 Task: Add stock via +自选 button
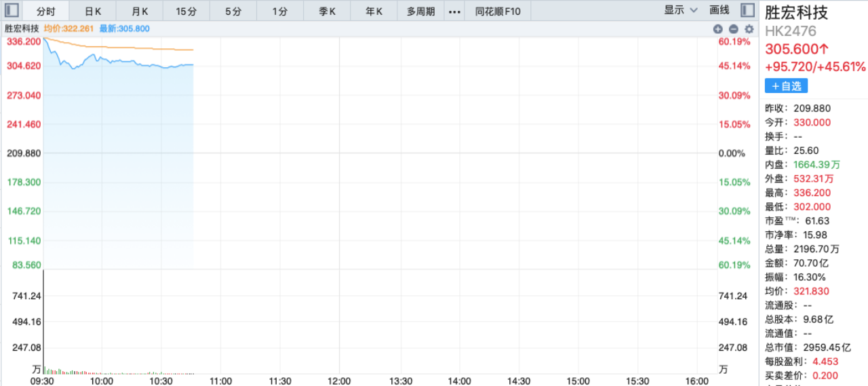pyautogui.click(x=786, y=86)
